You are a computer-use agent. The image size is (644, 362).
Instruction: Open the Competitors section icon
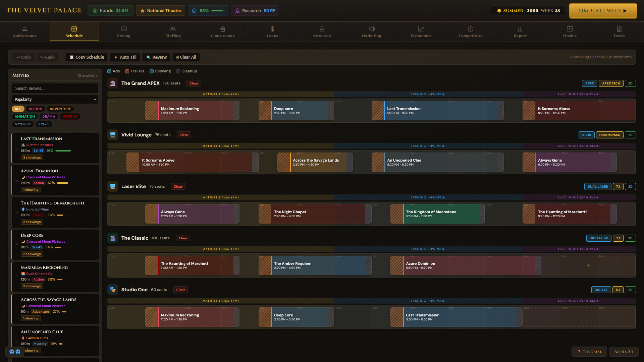pyautogui.click(x=470, y=29)
